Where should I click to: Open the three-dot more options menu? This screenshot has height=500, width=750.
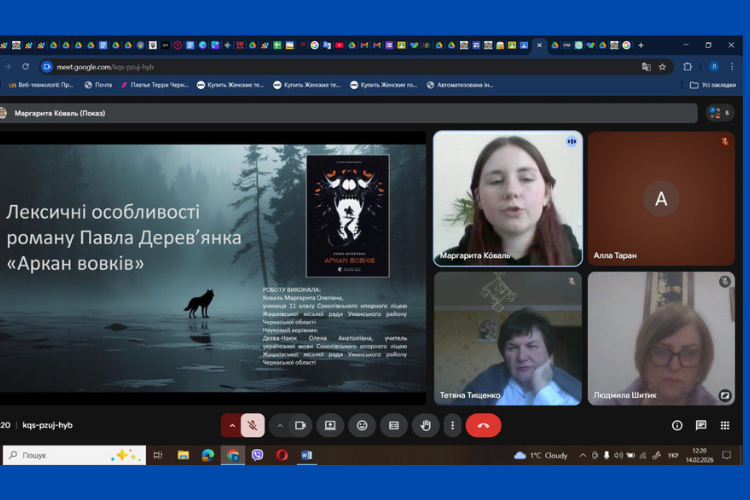(x=452, y=425)
